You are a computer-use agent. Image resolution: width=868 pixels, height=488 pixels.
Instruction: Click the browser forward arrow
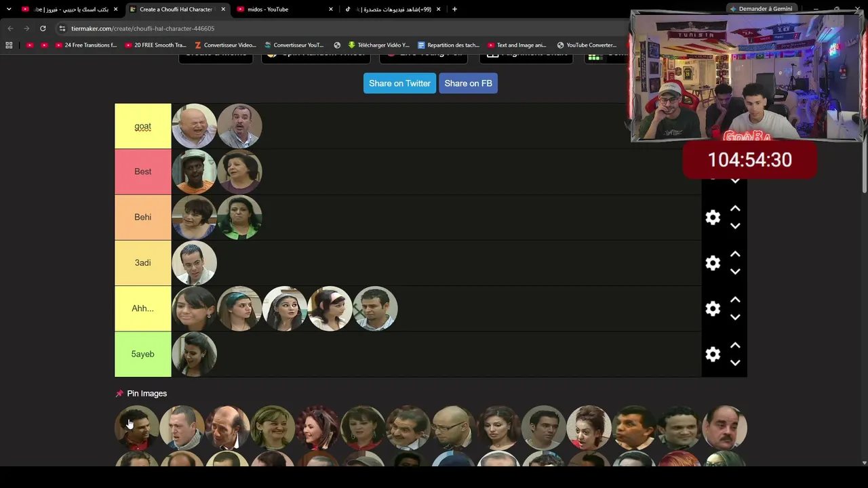pos(26,28)
